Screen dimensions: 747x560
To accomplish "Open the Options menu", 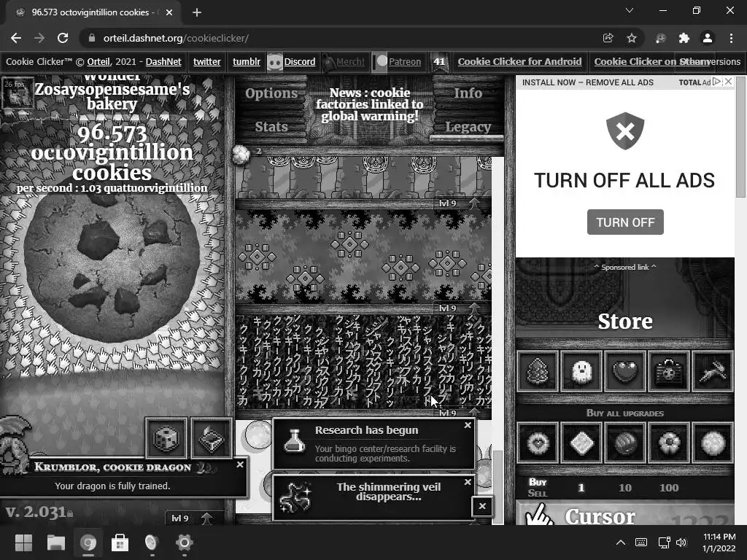I will pos(271,93).
